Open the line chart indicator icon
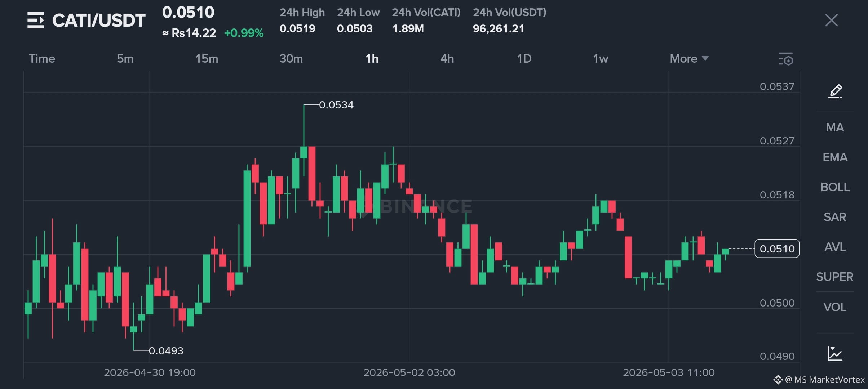This screenshot has height=389, width=868. [835, 353]
